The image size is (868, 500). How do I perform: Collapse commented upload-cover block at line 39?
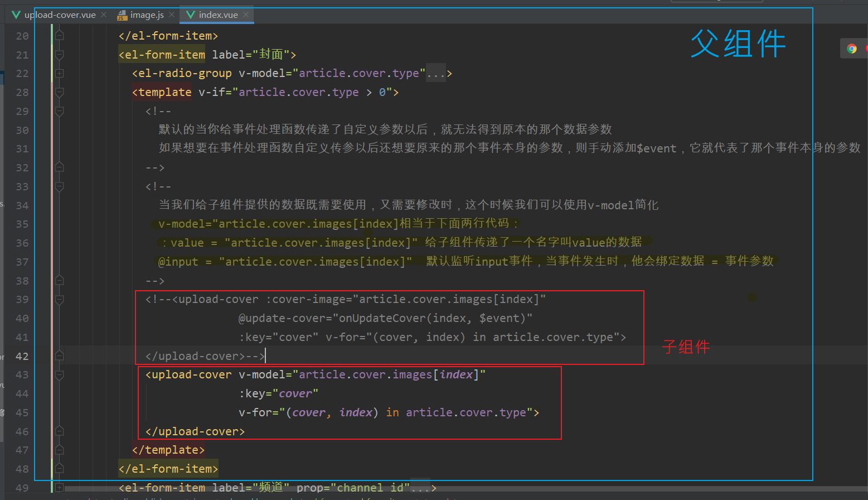tap(60, 300)
